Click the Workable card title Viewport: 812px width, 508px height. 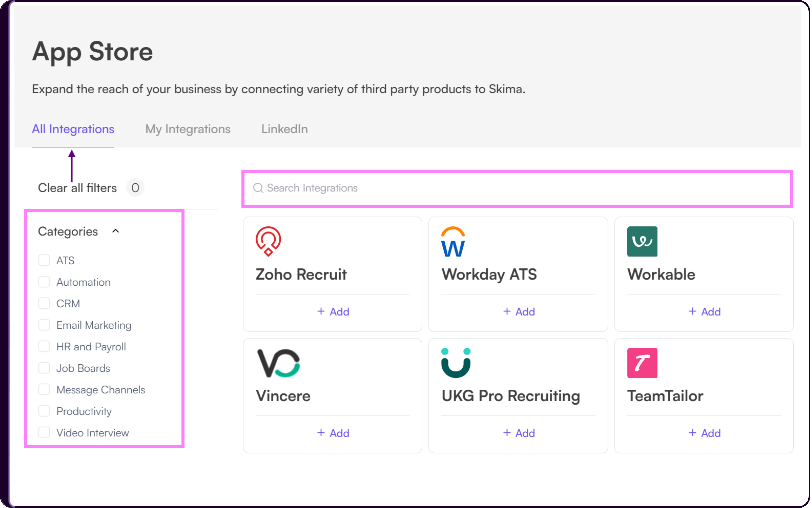661,274
